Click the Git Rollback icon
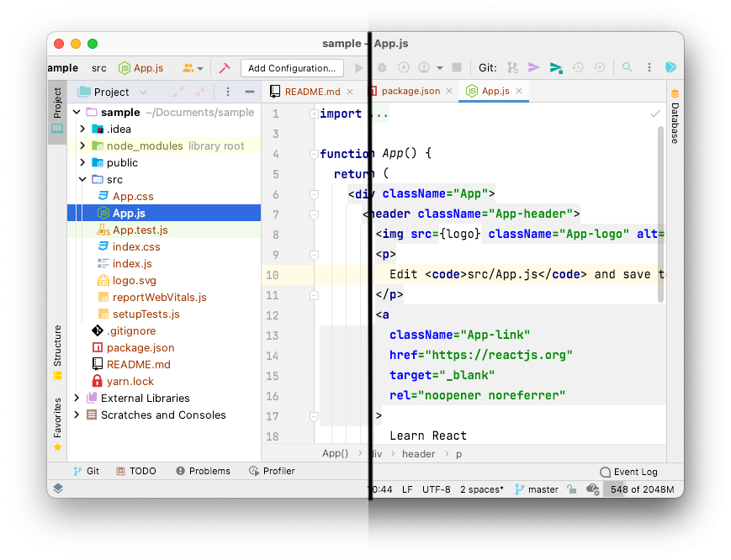 pos(599,67)
